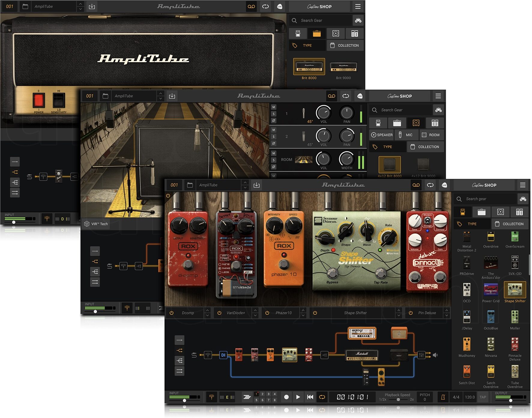
Task: Select stomp pedal category tab in front window
Action: point(463,212)
